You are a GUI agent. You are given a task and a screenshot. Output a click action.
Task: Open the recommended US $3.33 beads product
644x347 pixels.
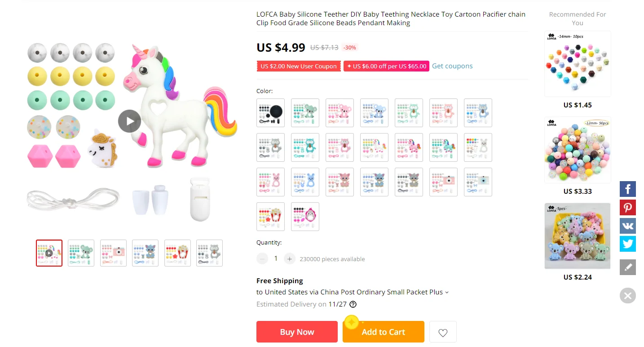pos(578,156)
